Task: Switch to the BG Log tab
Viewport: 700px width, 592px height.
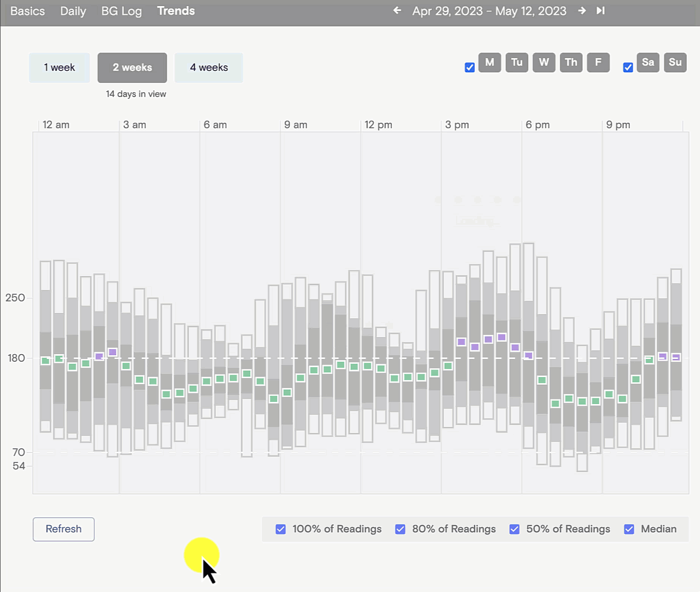Action: click(122, 11)
